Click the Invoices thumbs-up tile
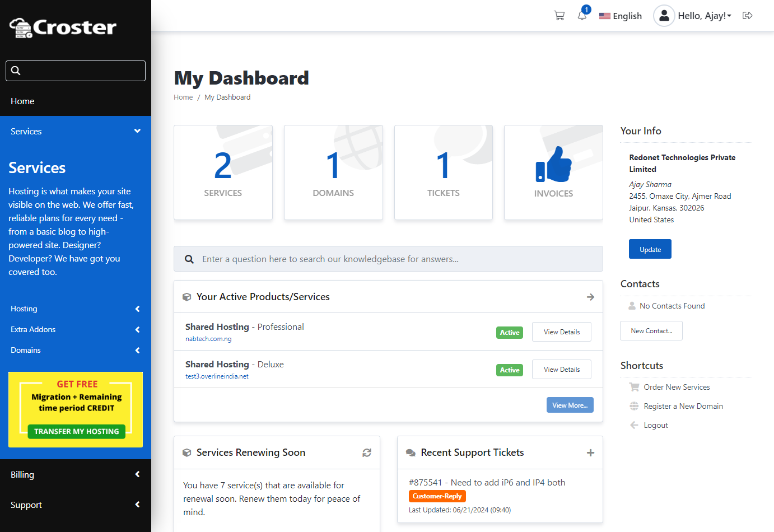The image size is (774, 532). click(x=553, y=172)
